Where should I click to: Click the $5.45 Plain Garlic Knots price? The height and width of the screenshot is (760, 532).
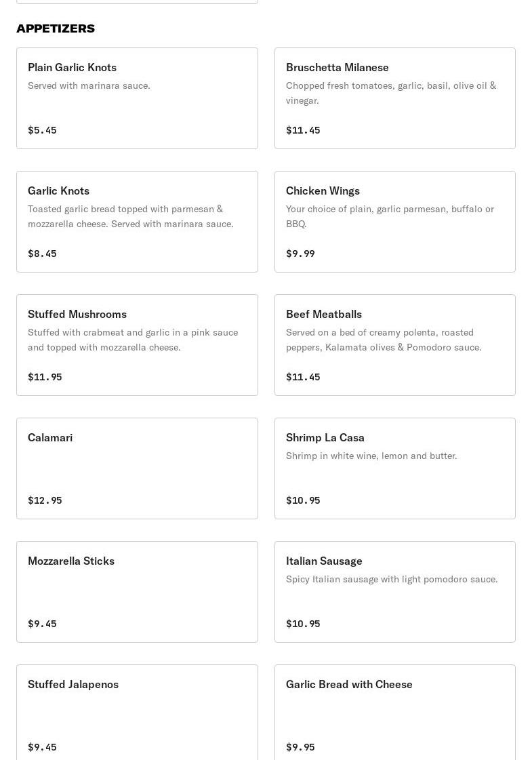point(42,130)
